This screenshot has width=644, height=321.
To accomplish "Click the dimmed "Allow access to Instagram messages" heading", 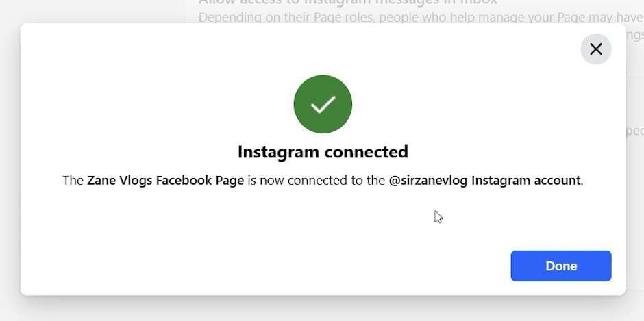I will (348, 3).
